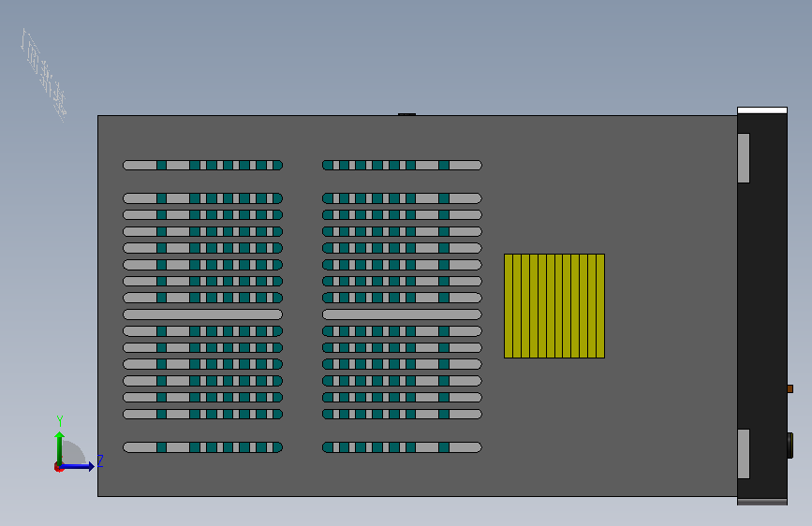Click the blue Z axis arrow of the triad
Image resolution: width=812 pixels, height=526 pixels.
(78, 466)
